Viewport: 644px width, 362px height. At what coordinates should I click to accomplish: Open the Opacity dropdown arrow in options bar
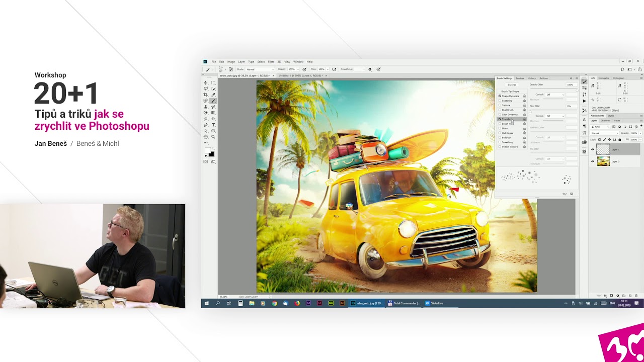pos(298,69)
